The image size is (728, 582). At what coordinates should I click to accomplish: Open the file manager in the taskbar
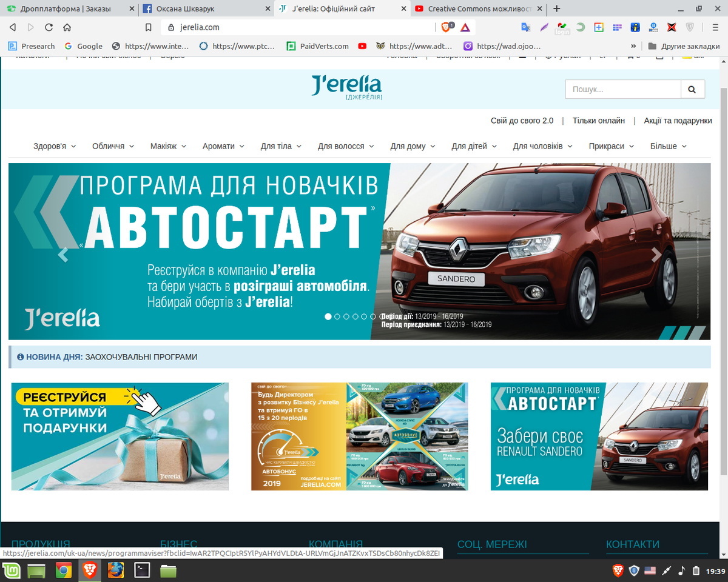(168, 570)
